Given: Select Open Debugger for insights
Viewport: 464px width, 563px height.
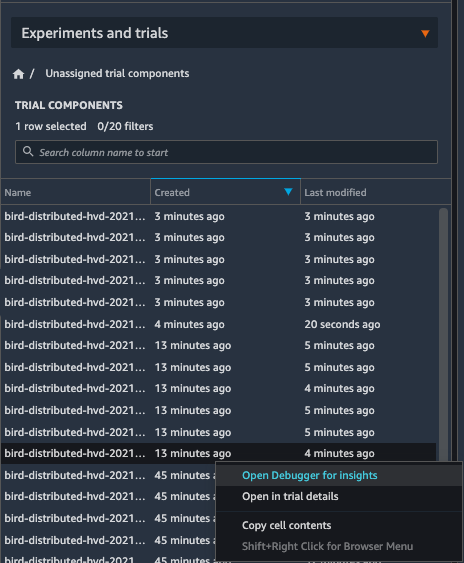Looking at the screenshot, I should [310, 475].
